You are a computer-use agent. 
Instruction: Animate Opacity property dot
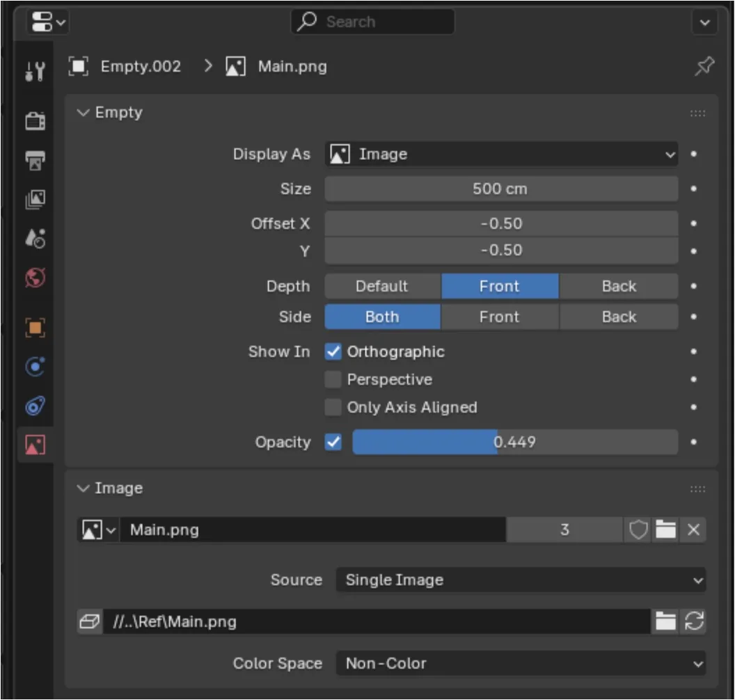pyautogui.click(x=694, y=442)
